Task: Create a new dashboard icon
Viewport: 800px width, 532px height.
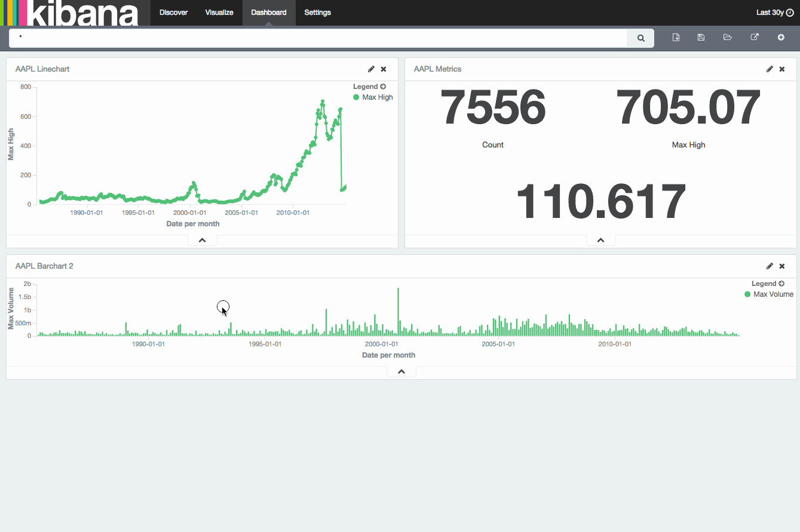Action: click(x=676, y=37)
